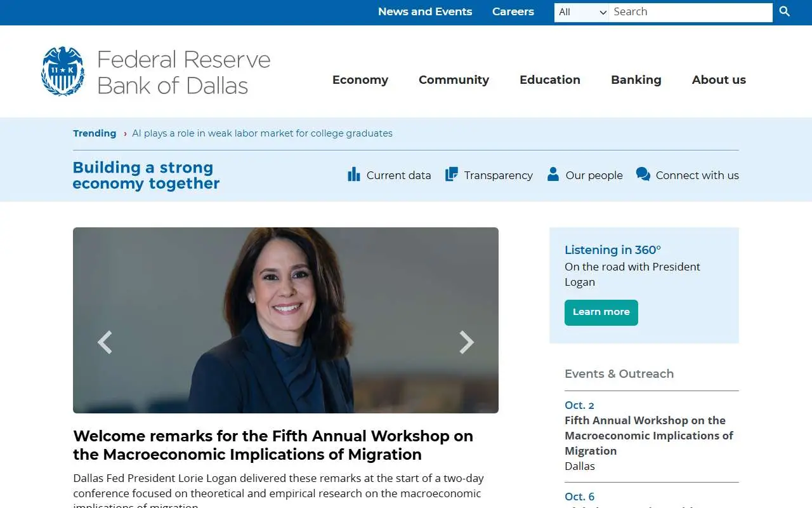This screenshot has width=812, height=508.
Task: Open the All search scope dropdown
Action: tap(582, 12)
